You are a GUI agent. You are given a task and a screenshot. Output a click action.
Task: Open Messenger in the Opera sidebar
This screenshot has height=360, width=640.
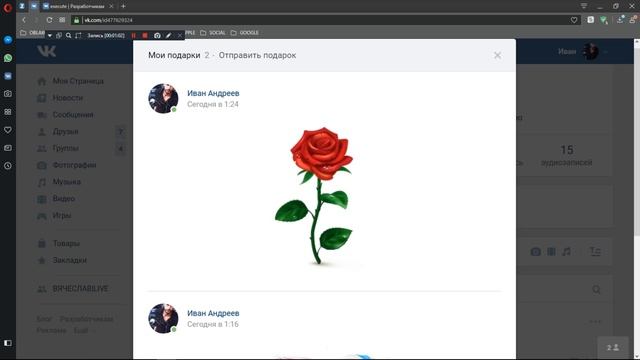tap(8, 40)
